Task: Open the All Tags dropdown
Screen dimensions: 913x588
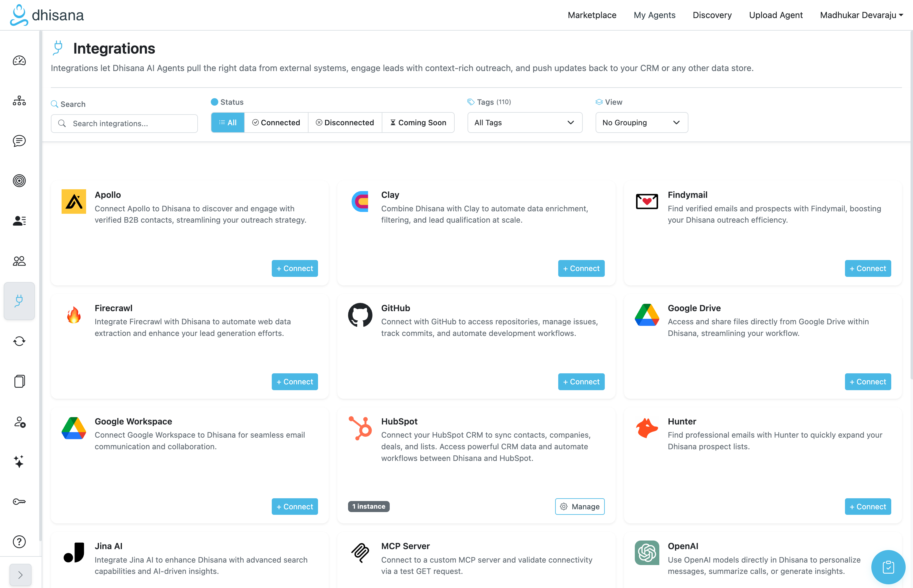Action: tap(525, 123)
